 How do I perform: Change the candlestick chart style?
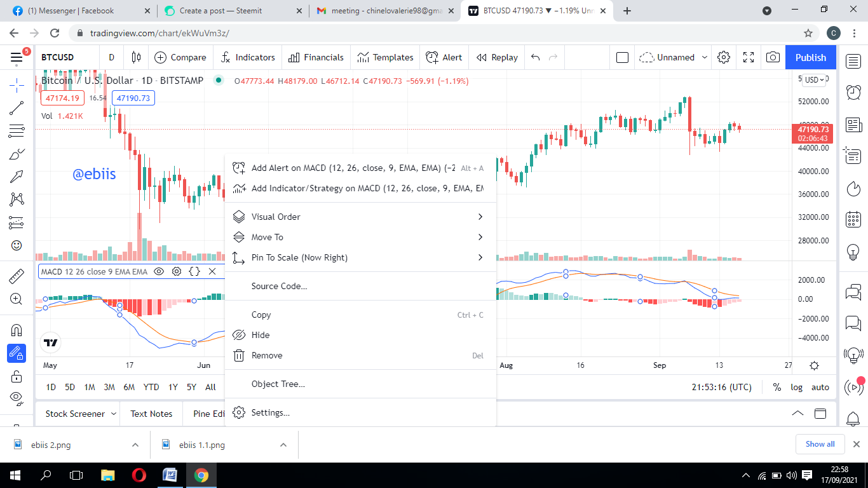click(x=136, y=57)
